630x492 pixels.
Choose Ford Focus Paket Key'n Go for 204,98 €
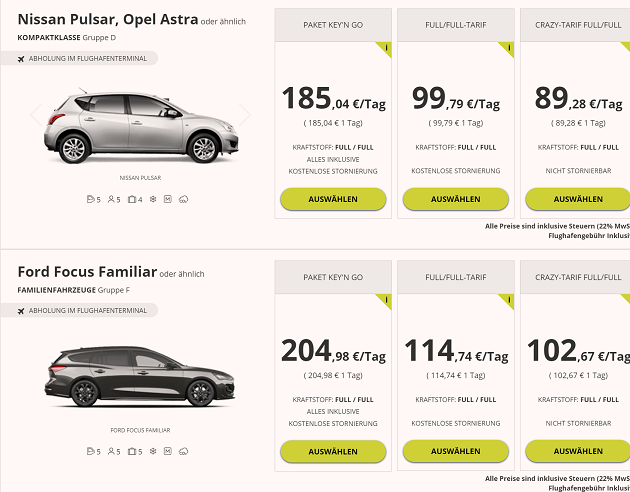(333, 451)
